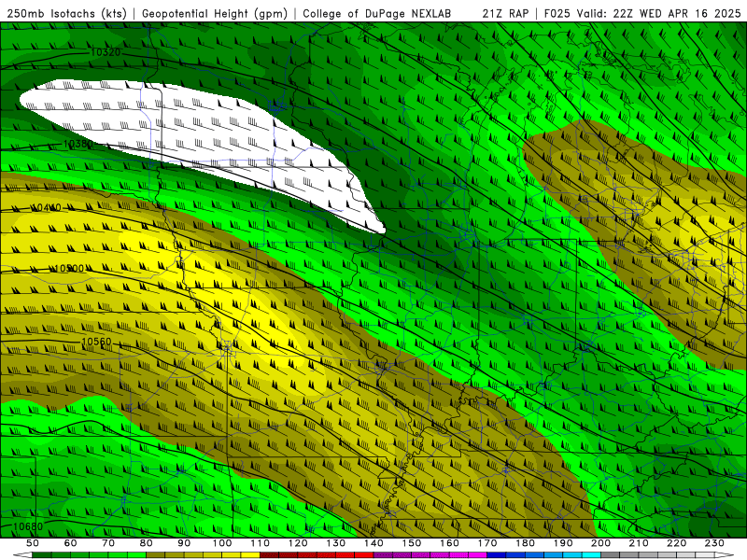
Task: Click the 250mb Isotachs (kts) title text
Action: tap(66, 13)
